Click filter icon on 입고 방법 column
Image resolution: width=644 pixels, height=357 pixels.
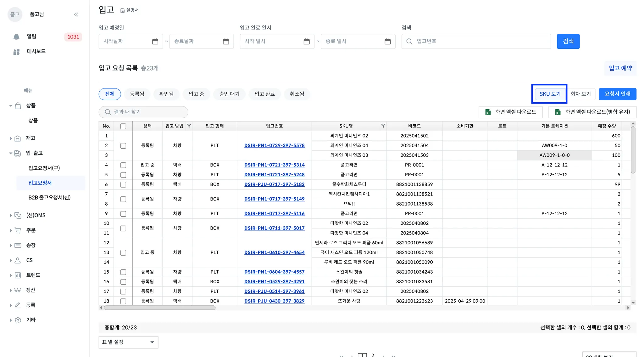click(189, 126)
